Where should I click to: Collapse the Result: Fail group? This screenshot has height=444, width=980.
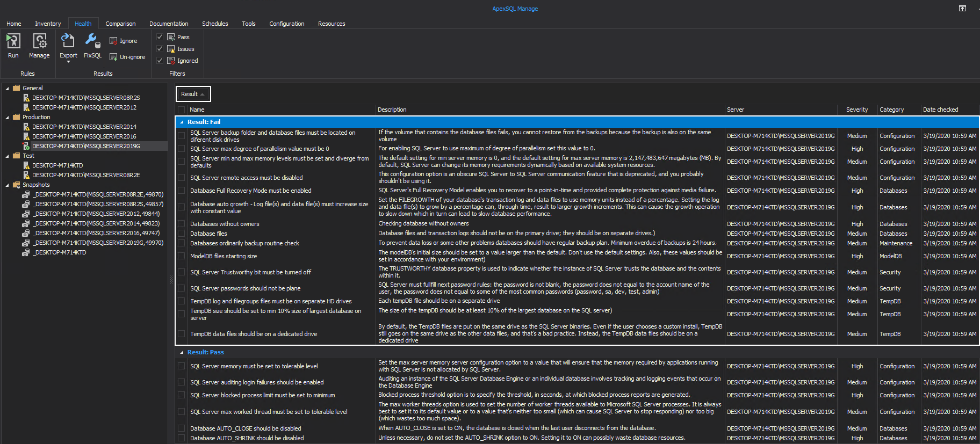point(182,122)
